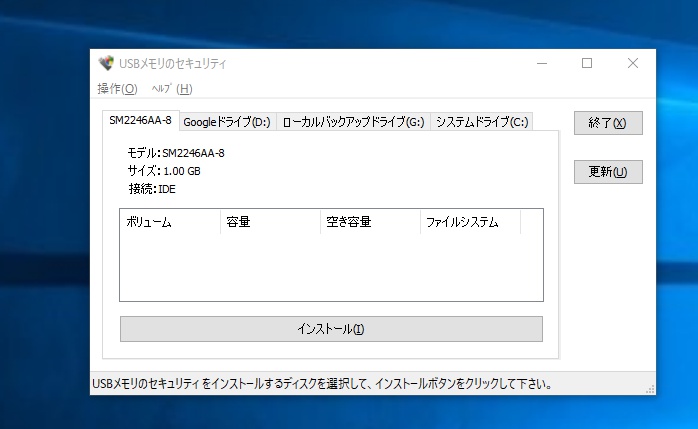Maximize the USBメモリのセキュリティ window

(x=587, y=63)
